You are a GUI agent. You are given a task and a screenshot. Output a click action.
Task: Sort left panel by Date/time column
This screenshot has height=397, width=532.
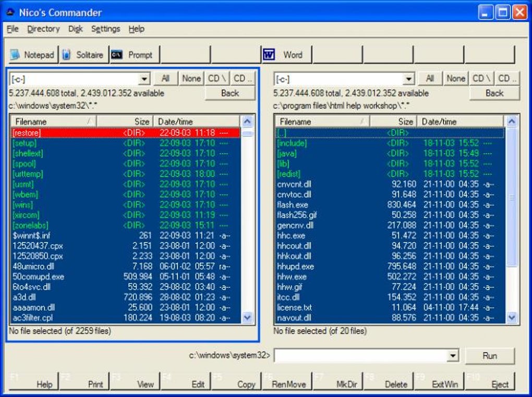coord(197,121)
